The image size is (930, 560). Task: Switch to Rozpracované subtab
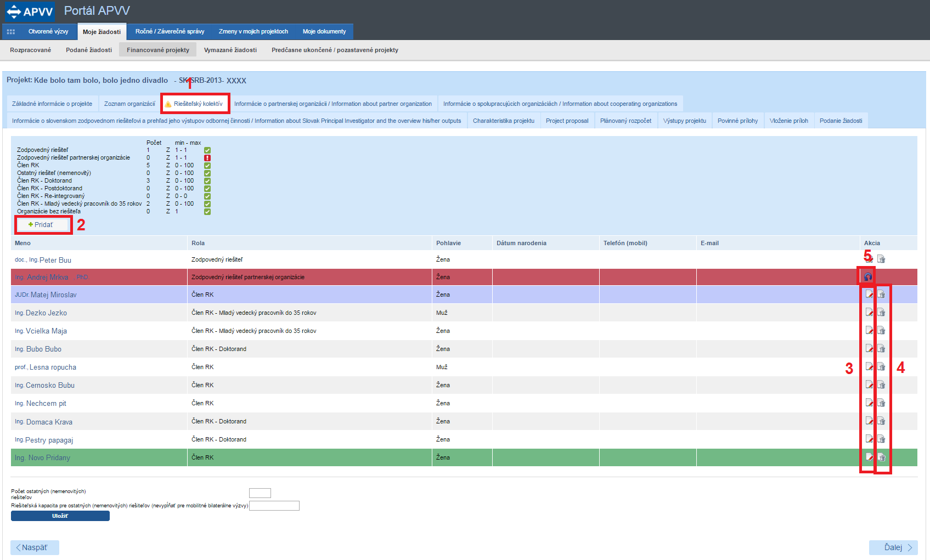coord(30,50)
